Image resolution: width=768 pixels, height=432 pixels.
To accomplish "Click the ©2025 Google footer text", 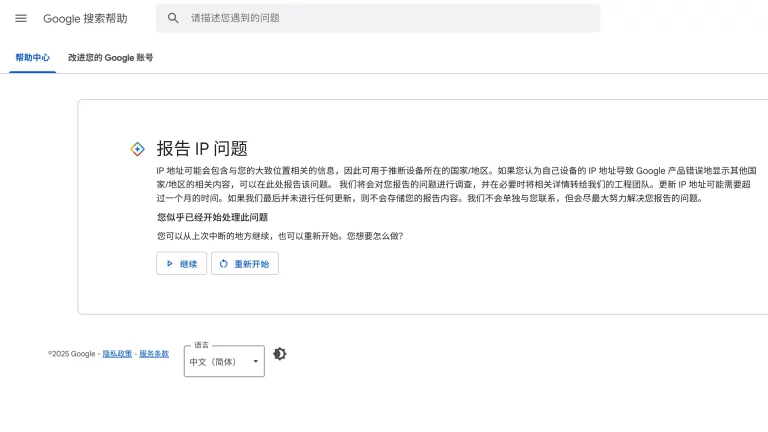I will click(x=72, y=354).
